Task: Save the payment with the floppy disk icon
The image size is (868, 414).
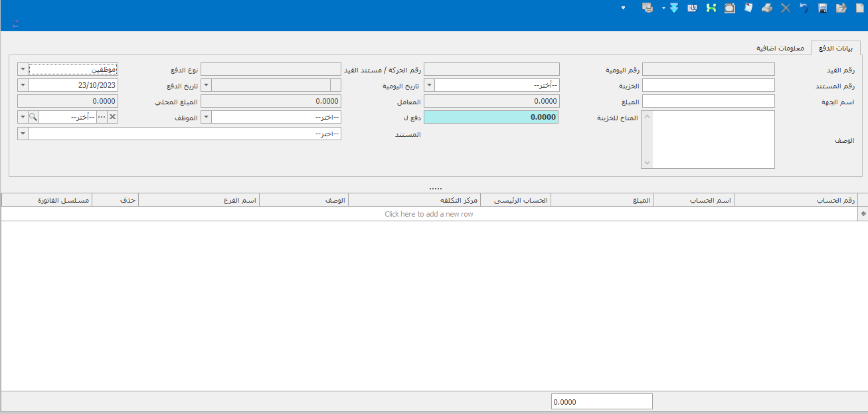Action: (x=822, y=8)
